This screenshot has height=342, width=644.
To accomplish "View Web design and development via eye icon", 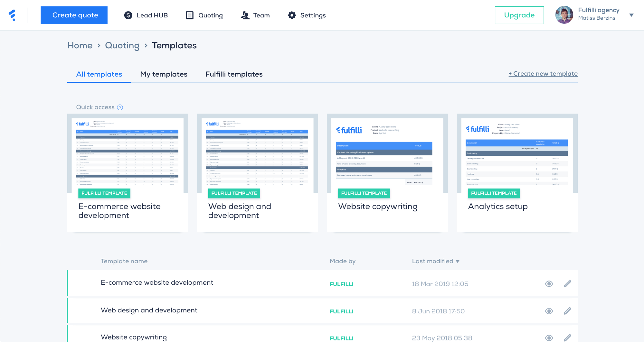I will 549,311.
